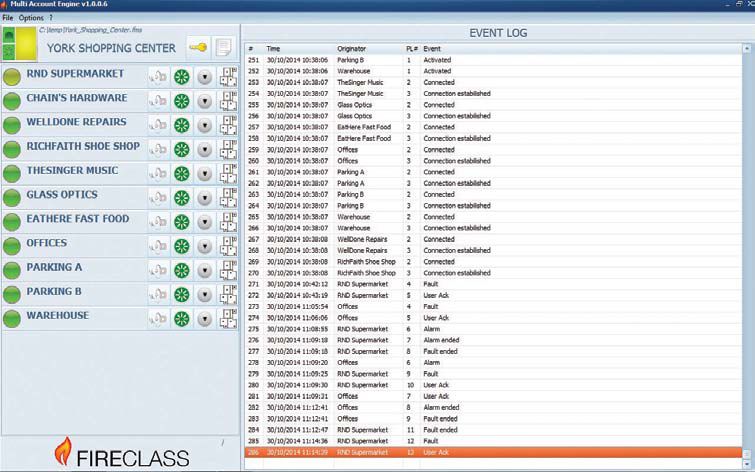Viewport: 755px width, 472px height.
Task: Click the green status light of EatHere Fast Food
Action: coord(12,222)
